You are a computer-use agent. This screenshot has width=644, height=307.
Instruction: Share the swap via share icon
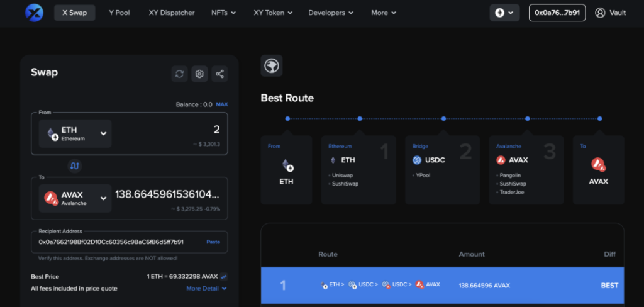pyautogui.click(x=219, y=74)
